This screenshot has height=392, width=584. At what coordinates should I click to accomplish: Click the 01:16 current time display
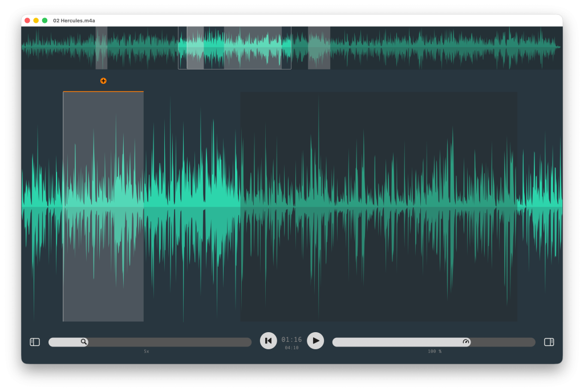pyautogui.click(x=291, y=340)
